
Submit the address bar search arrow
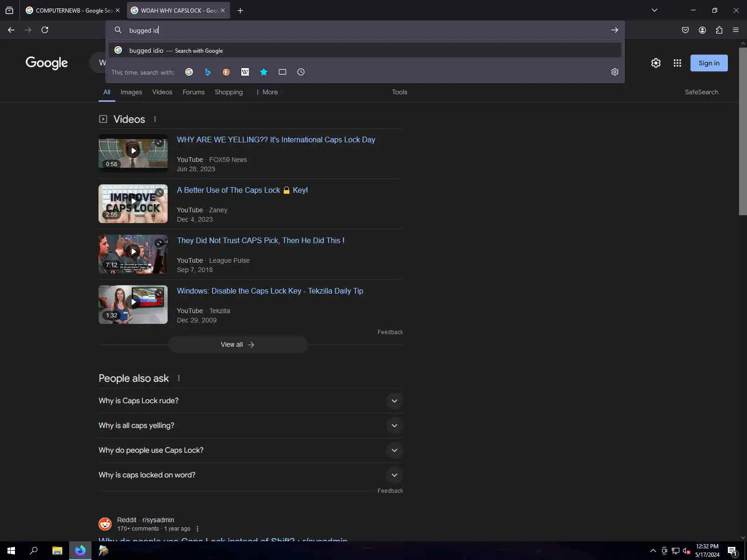(614, 30)
